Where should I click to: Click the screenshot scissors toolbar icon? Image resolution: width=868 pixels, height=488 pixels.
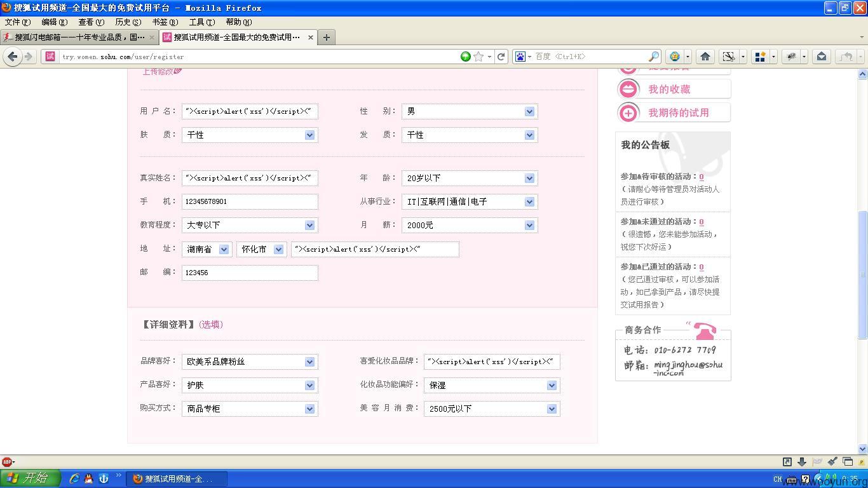729,57
